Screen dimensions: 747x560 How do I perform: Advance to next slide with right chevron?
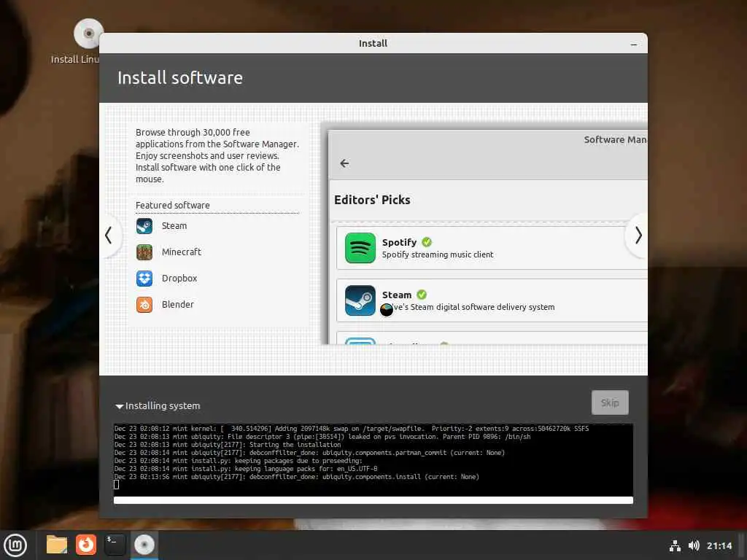[638, 236]
